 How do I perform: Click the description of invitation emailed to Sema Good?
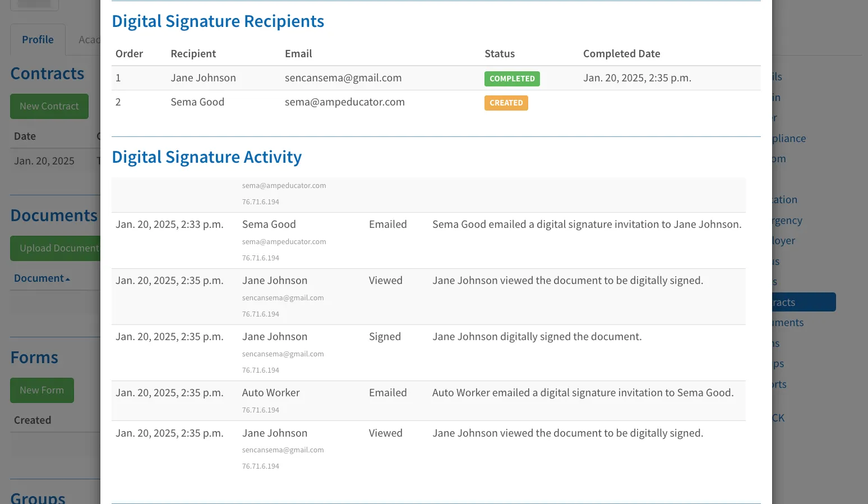click(x=583, y=393)
